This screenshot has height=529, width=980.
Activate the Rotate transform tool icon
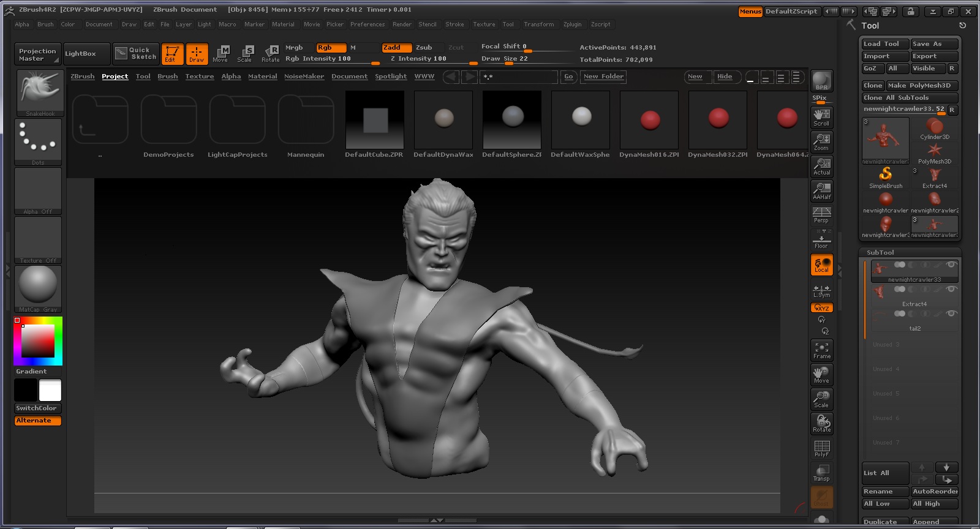270,53
